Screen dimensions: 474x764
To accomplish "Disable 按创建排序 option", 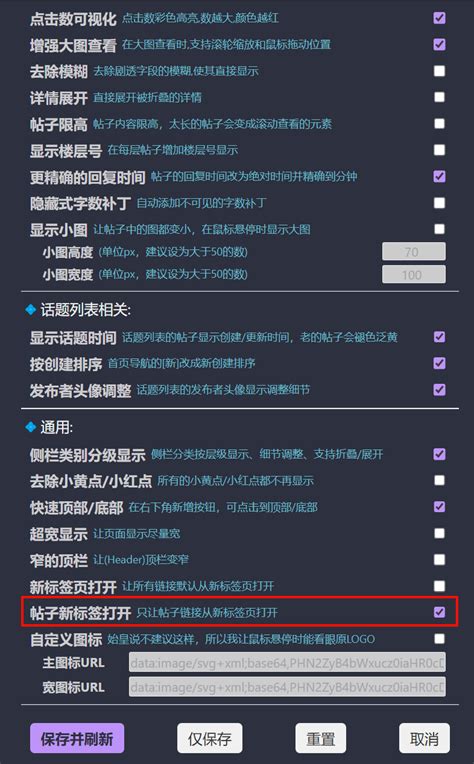I will (x=439, y=363).
